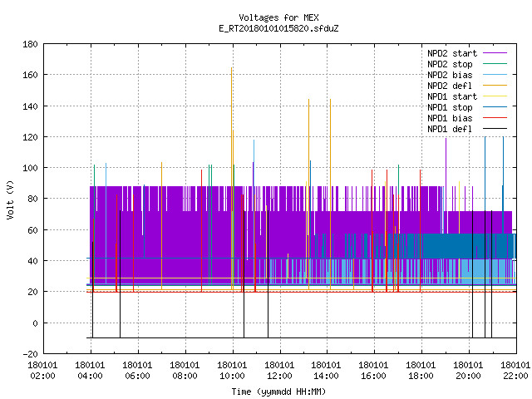The image size is (532, 399).
Task: Select the 'NPD1 stop' legend label
Action: pos(450,107)
